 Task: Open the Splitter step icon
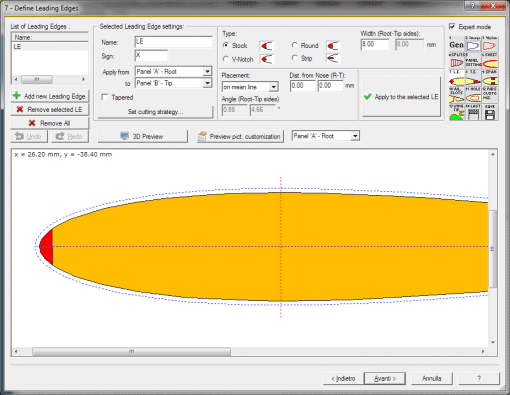(456, 62)
